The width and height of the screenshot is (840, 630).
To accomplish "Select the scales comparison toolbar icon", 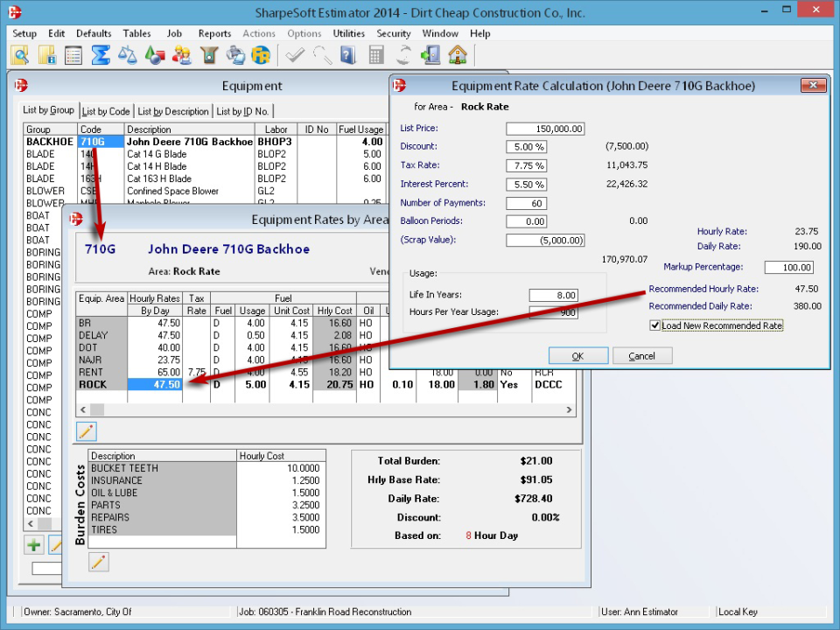I will click(127, 54).
